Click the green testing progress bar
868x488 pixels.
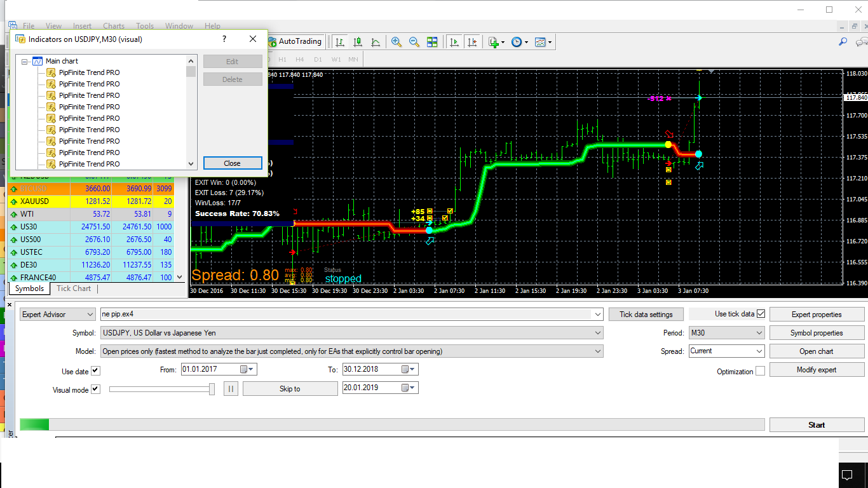34,424
